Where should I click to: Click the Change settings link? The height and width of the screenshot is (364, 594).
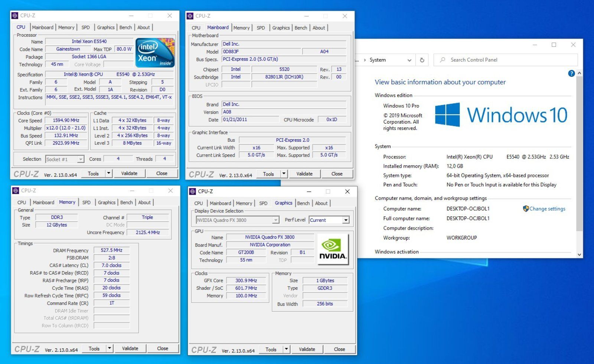click(547, 209)
